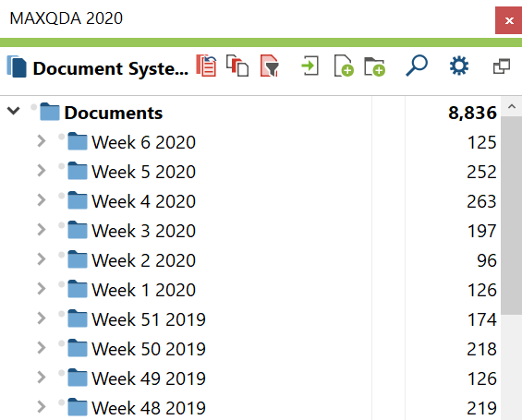Expand the Week 5 2020 folder
Viewport: 522px width, 420px height.
pos(42,171)
